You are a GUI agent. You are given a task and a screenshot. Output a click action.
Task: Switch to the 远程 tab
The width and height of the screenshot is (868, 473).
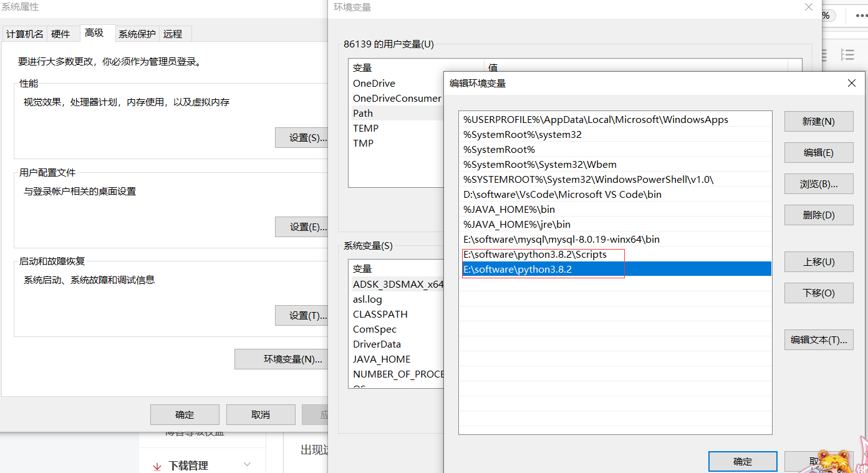(x=173, y=34)
